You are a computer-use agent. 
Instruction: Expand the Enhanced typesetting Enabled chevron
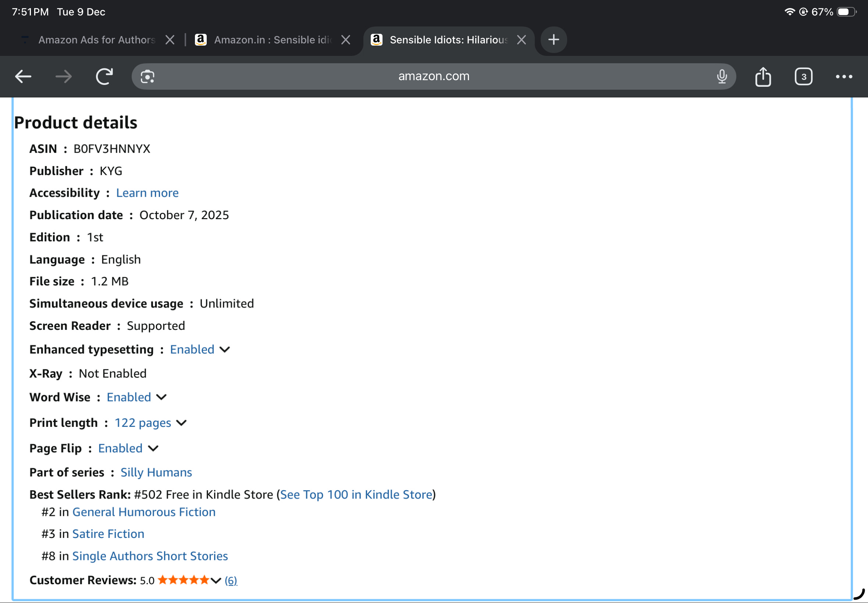pos(225,350)
